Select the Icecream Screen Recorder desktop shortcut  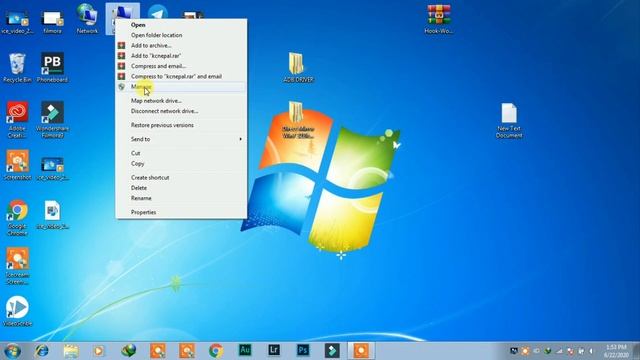[17, 266]
